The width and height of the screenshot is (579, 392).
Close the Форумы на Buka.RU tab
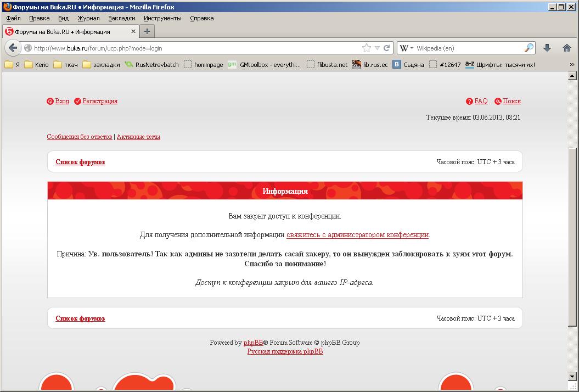click(x=133, y=32)
